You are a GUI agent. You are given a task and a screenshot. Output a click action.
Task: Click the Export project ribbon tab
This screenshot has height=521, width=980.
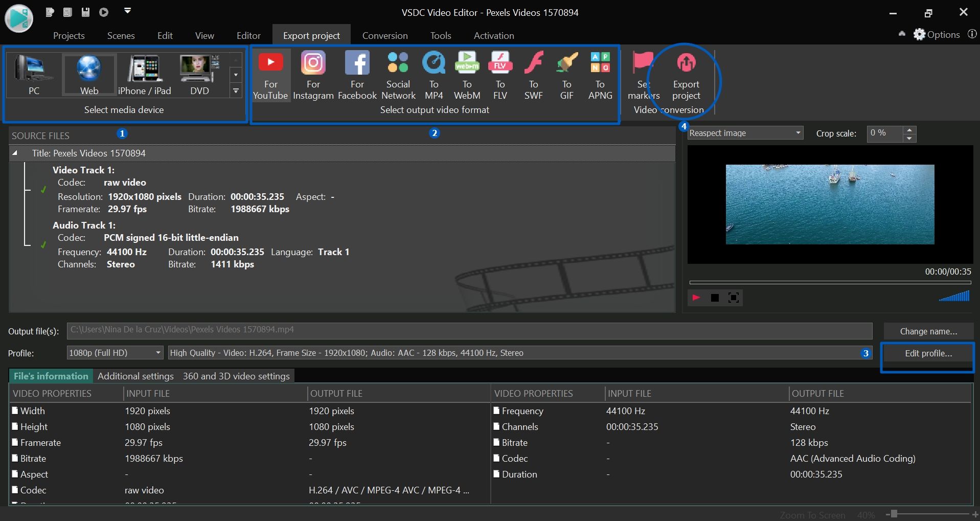pos(311,35)
